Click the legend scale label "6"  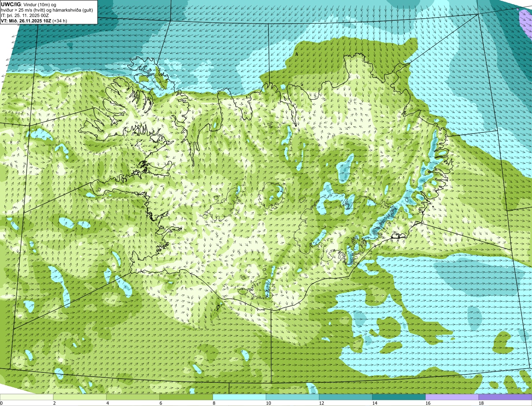[x=160, y=403]
